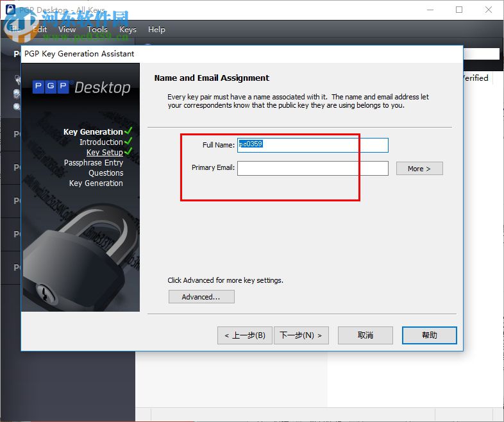Screen dimensions: 504x422
Task: Click the 帮助 help button
Action: 429,335
